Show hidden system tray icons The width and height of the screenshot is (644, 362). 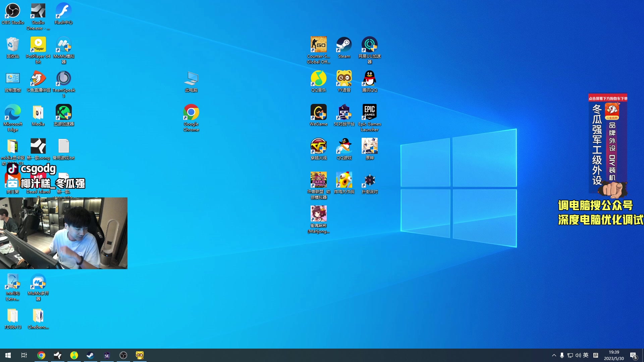554,355
